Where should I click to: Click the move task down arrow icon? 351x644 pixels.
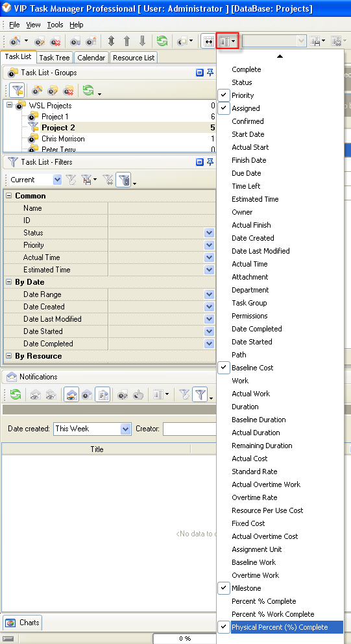(142, 41)
